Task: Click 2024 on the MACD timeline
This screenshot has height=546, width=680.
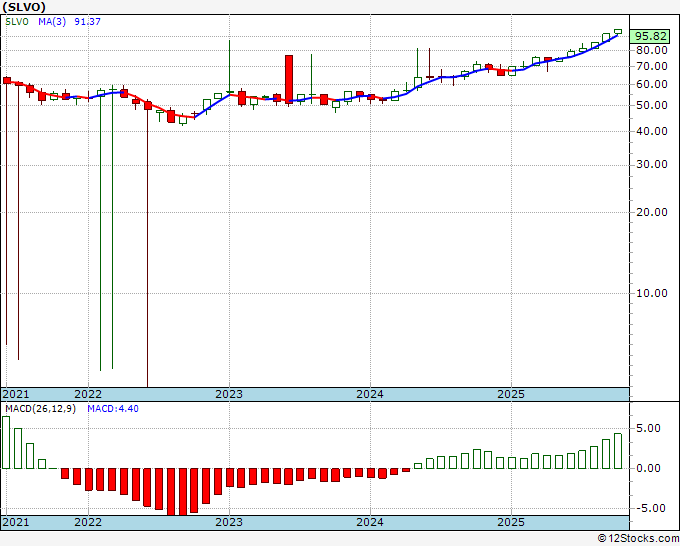Action: click(x=370, y=522)
